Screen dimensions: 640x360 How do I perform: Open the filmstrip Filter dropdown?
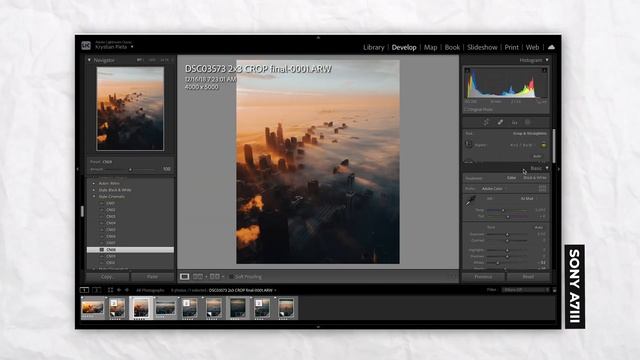526,290
